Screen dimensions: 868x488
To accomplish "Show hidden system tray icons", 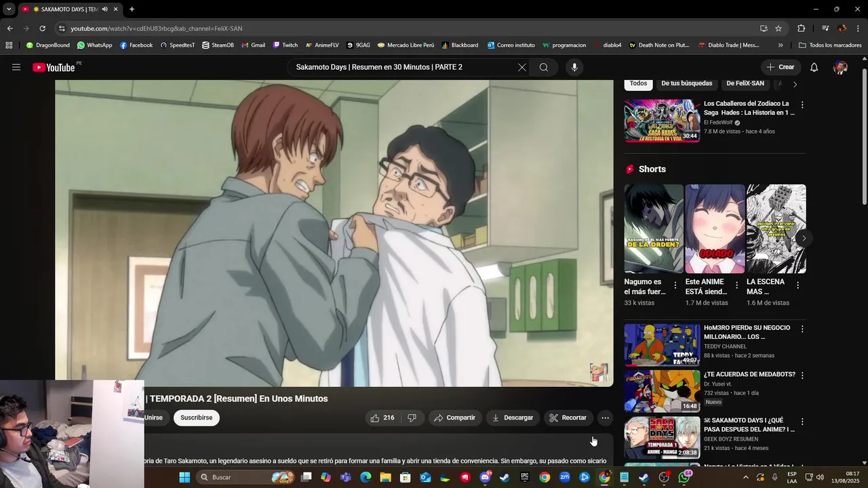I will (746, 477).
